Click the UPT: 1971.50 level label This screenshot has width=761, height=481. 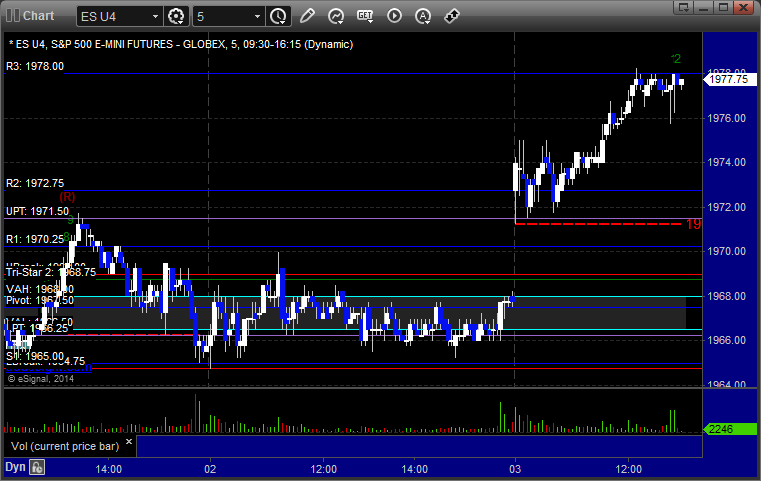pos(37,212)
